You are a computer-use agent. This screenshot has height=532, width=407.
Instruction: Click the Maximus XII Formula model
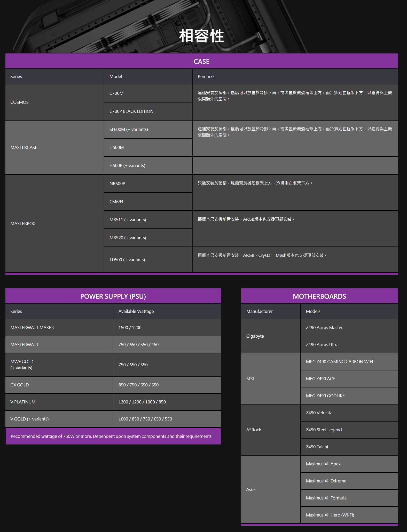(x=349, y=498)
